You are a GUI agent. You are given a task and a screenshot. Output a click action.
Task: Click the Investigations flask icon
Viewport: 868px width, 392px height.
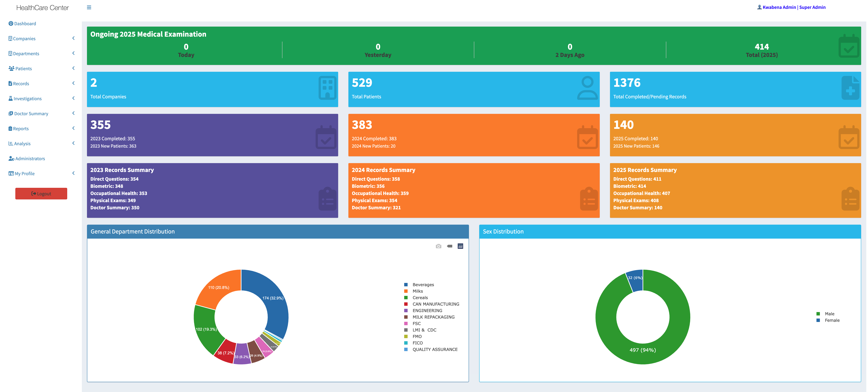pyautogui.click(x=10, y=98)
